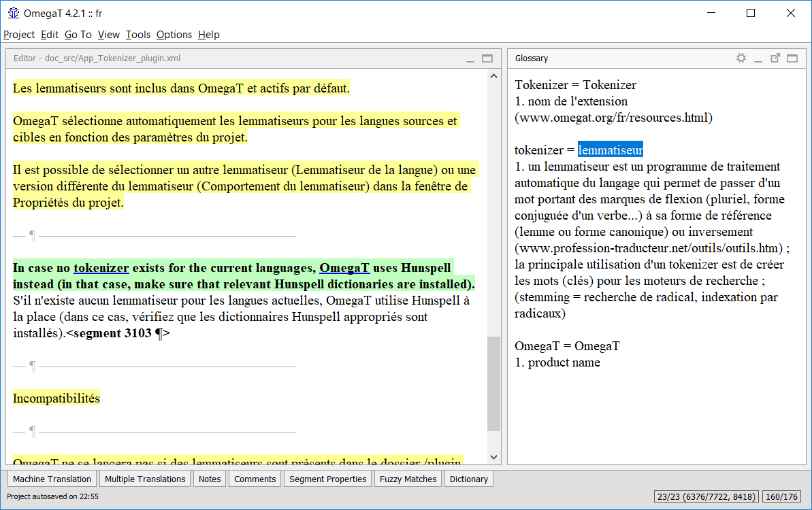This screenshot has width=812, height=510.
Task: Show the Dictionary pane
Action: click(x=469, y=479)
